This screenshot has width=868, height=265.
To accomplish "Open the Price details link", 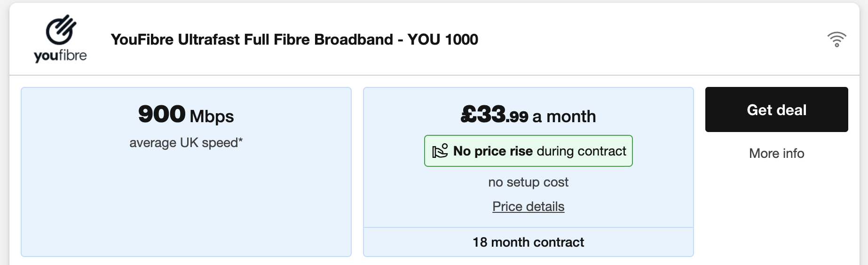I will click(x=528, y=207).
